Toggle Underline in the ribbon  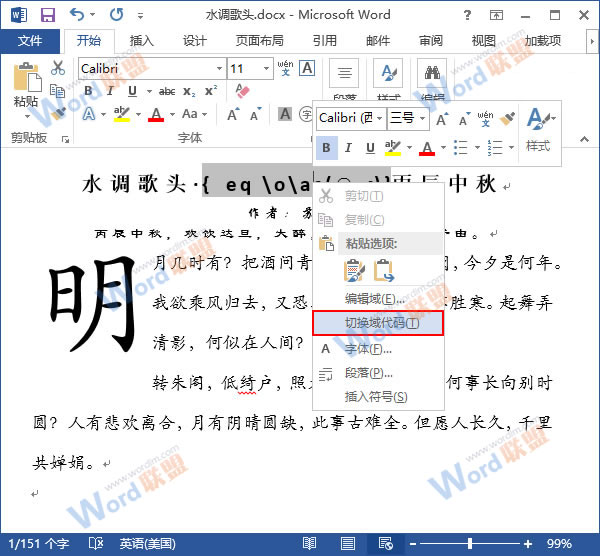coord(132,91)
